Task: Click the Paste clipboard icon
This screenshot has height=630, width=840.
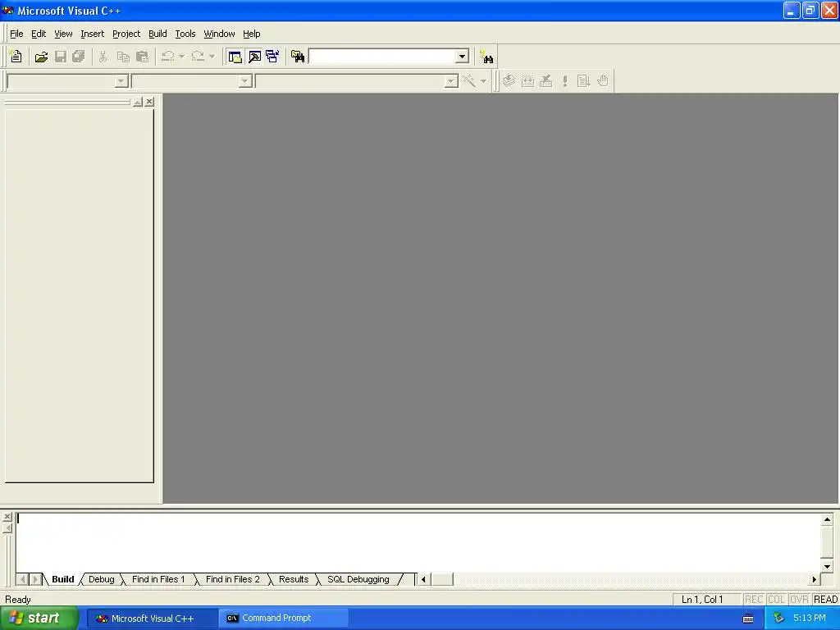Action: click(142, 57)
